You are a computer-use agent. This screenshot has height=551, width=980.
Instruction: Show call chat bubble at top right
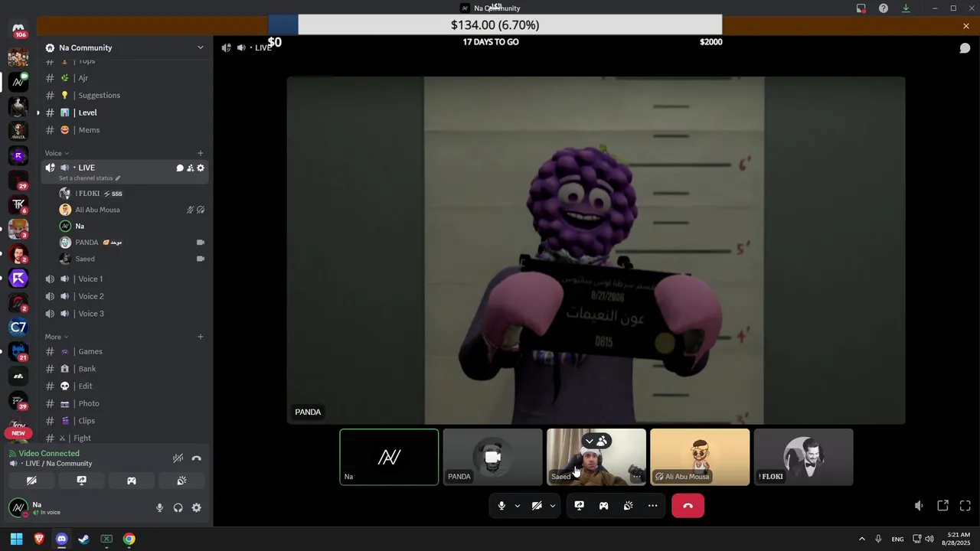(x=965, y=48)
